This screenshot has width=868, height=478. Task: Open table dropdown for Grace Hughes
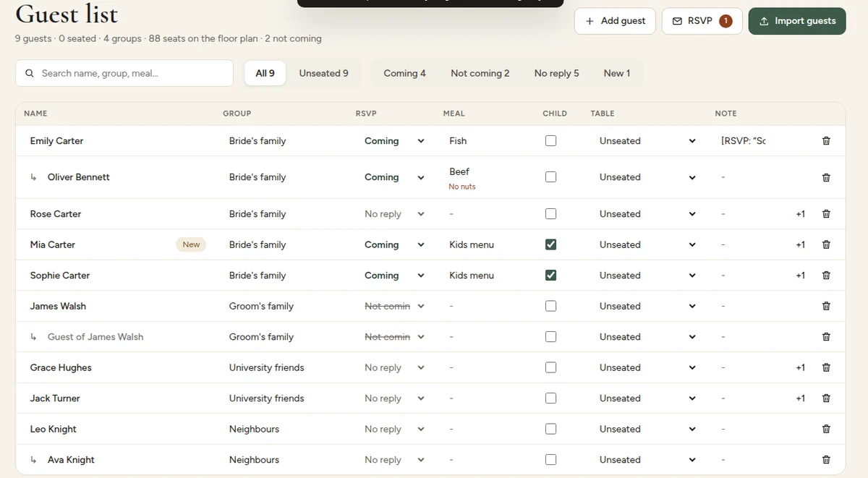[x=647, y=367]
